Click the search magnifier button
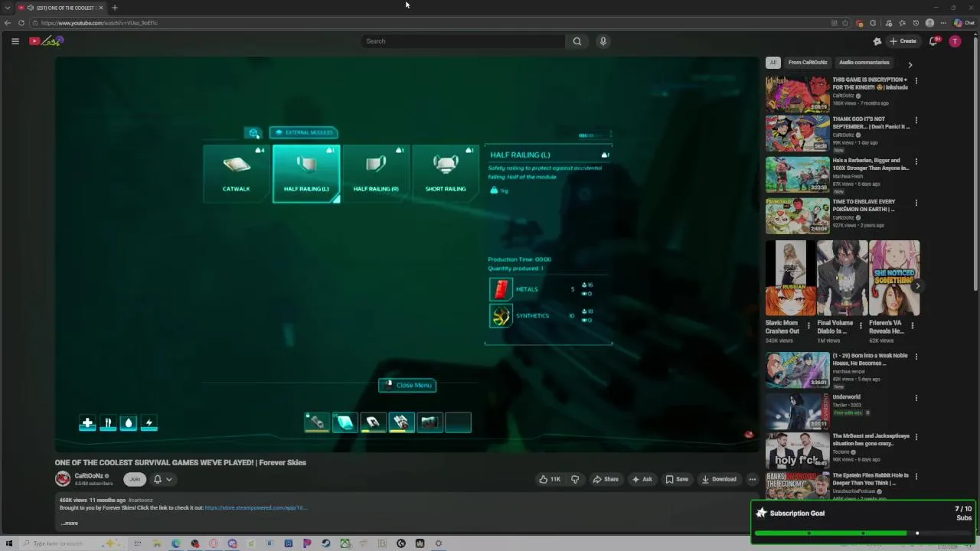 [577, 41]
